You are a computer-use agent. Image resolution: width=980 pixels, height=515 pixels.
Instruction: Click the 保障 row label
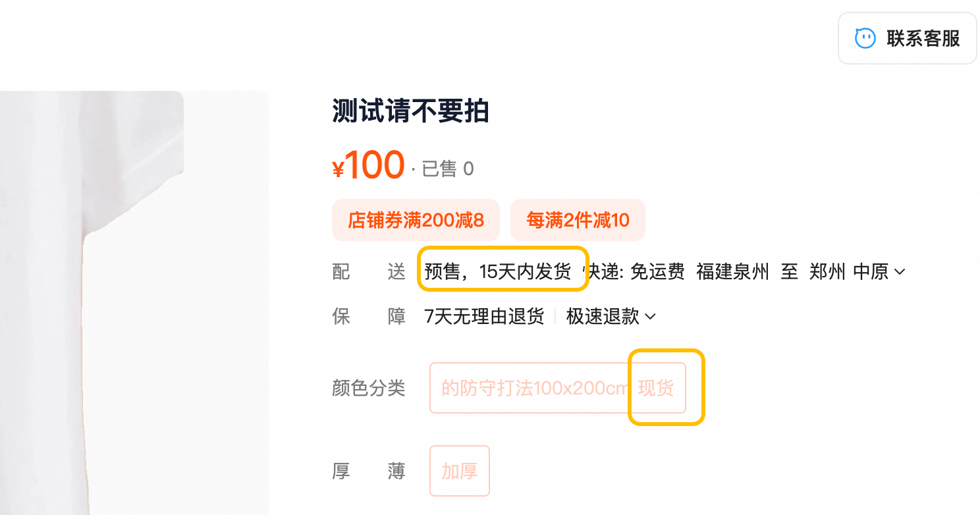click(x=368, y=317)
